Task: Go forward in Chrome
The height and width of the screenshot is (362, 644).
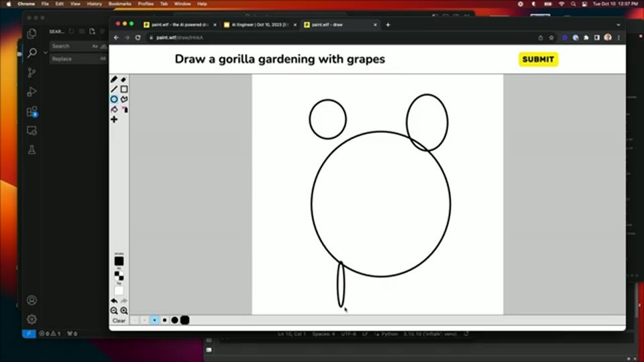Action: (127, 38)
